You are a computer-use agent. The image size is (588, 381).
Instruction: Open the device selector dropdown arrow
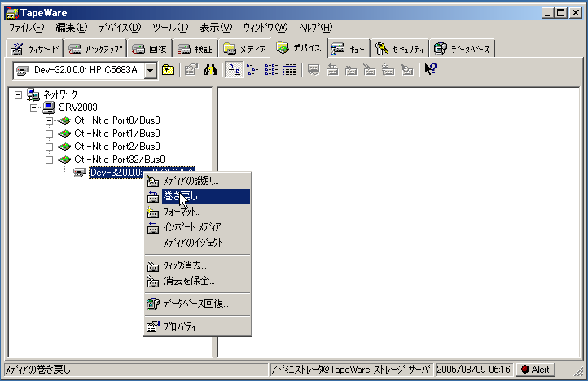(151, 71)
